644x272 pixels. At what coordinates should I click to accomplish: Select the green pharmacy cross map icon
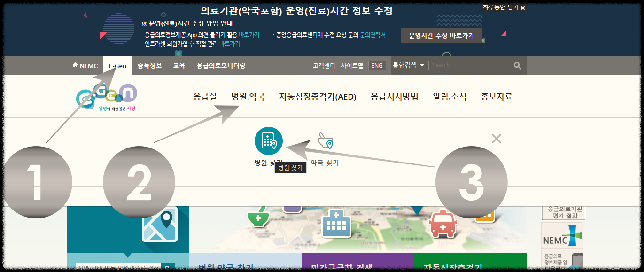pyautogui.click(x=258, y=218)
